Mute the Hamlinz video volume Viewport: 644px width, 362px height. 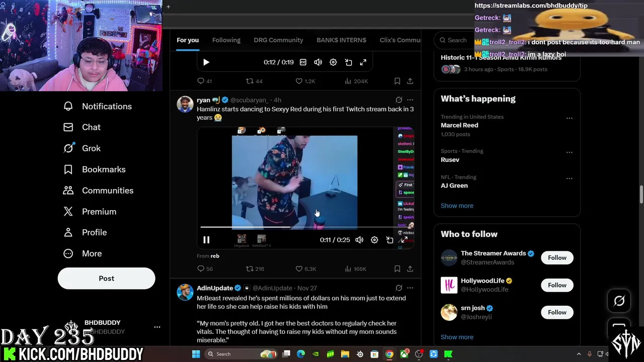click(359, 240)
